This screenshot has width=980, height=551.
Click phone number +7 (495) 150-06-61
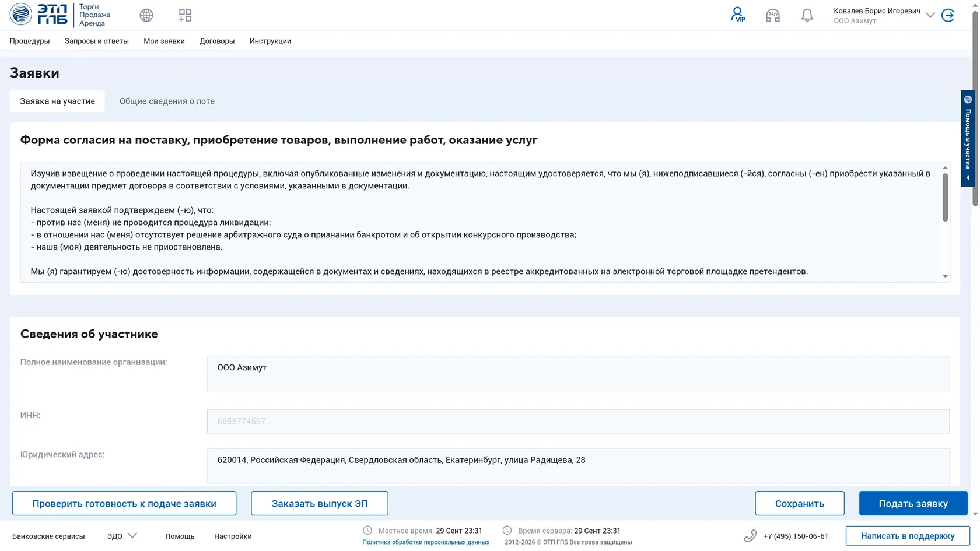[x=796, y=536]
